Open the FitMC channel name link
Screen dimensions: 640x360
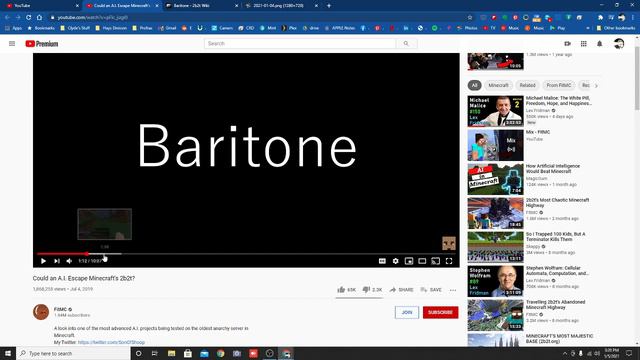(x=60, y=309)
